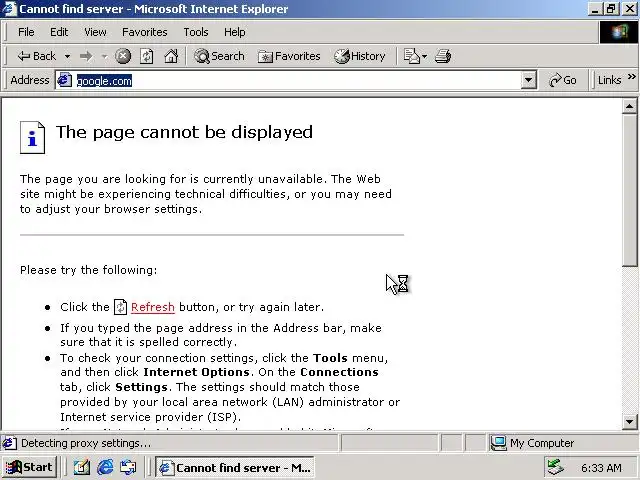Viewport: 640px width, 480px height.
Task: Click the Mail toolbar icon
Action: (x=411, y=56)
